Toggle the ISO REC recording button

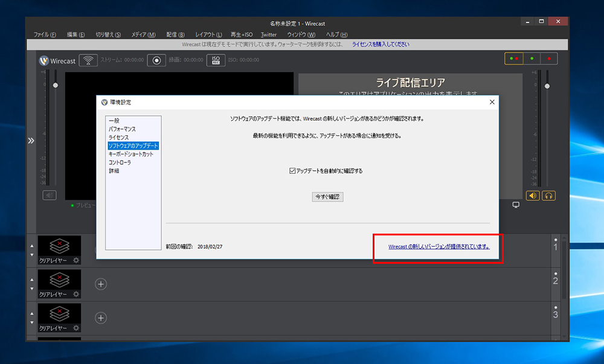coord(216,60)
